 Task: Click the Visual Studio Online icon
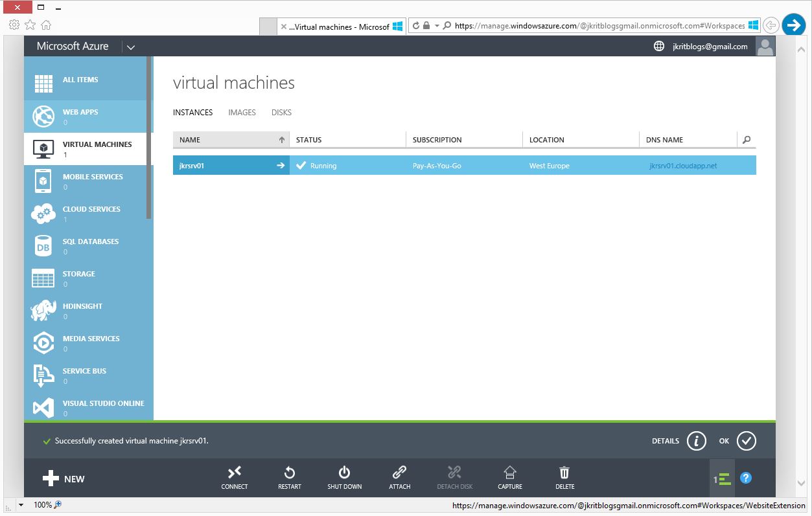(x=43, y=408)
